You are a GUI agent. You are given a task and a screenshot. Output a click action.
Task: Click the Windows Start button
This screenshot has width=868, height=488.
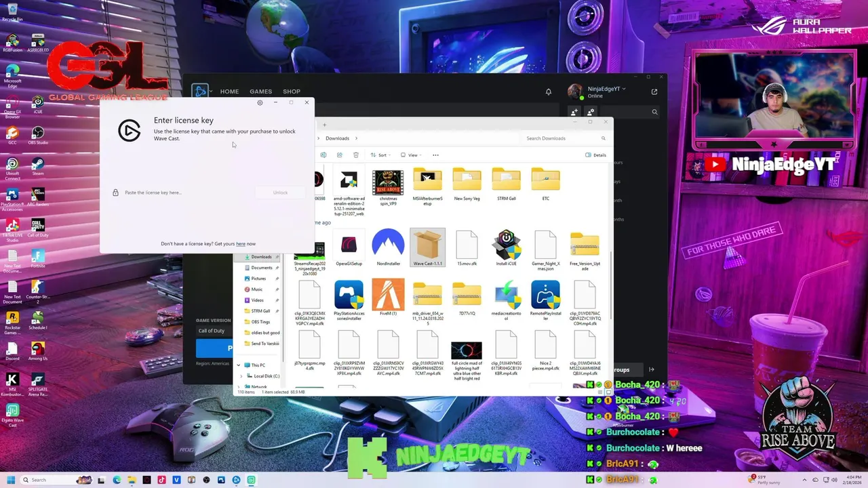[x=11, y=480]
